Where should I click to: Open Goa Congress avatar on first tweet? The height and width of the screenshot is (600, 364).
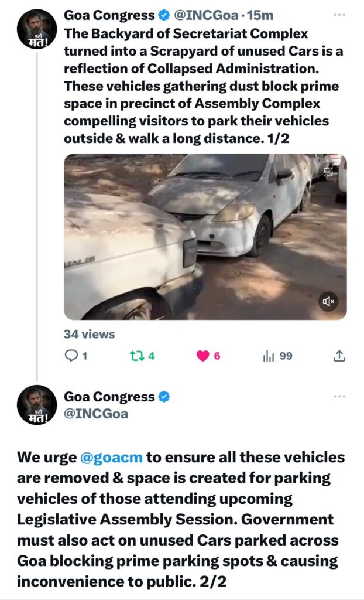click(37, 29)
